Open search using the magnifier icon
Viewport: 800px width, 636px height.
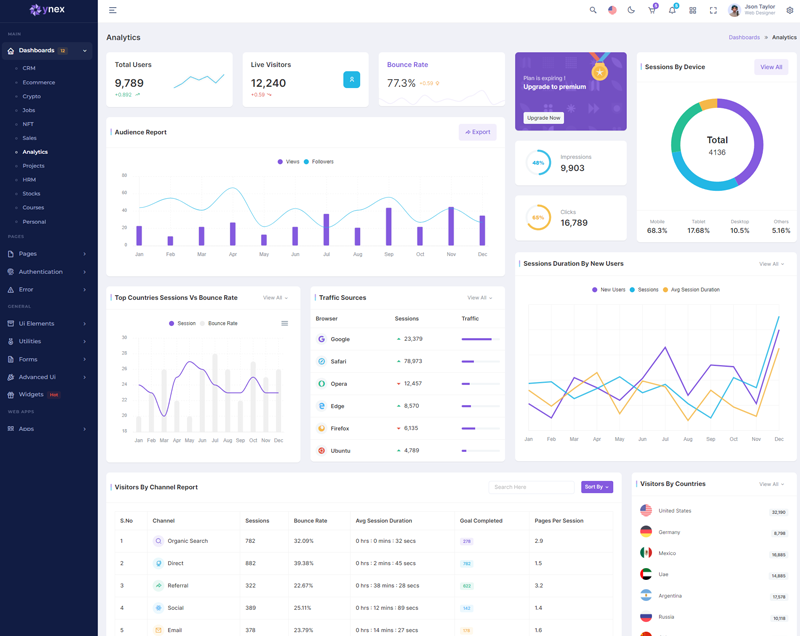(x=593, y=10)
